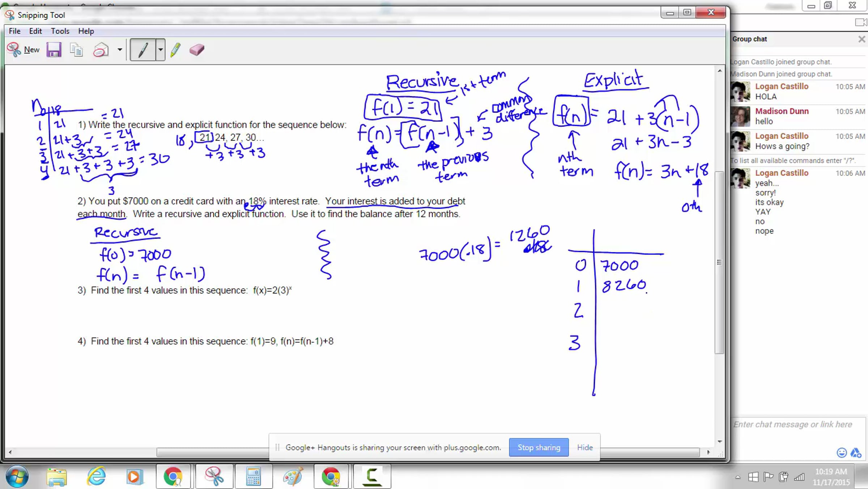
Task: Save the snip with the floppy disk icon
Action: pyautogui.click(x=54, y=50)
